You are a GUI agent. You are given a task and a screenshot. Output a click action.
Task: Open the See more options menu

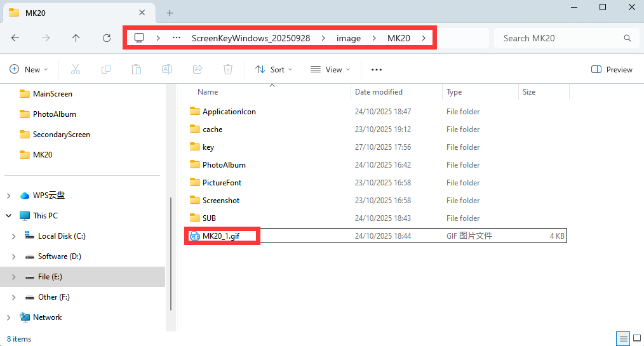[x=376, y=69]
